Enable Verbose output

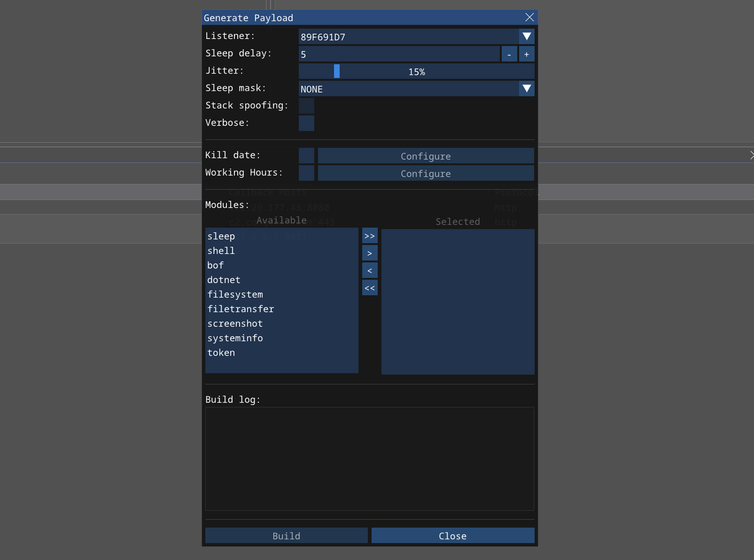point(306,123)
